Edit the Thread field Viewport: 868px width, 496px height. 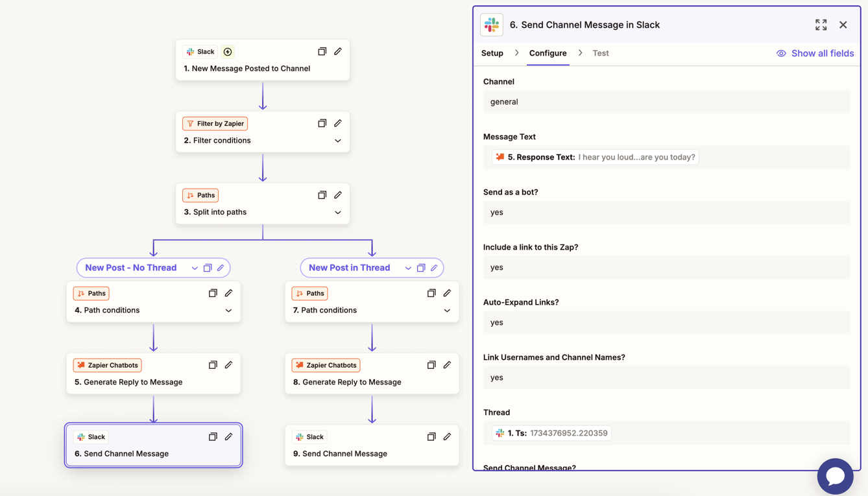pos(666,433)
